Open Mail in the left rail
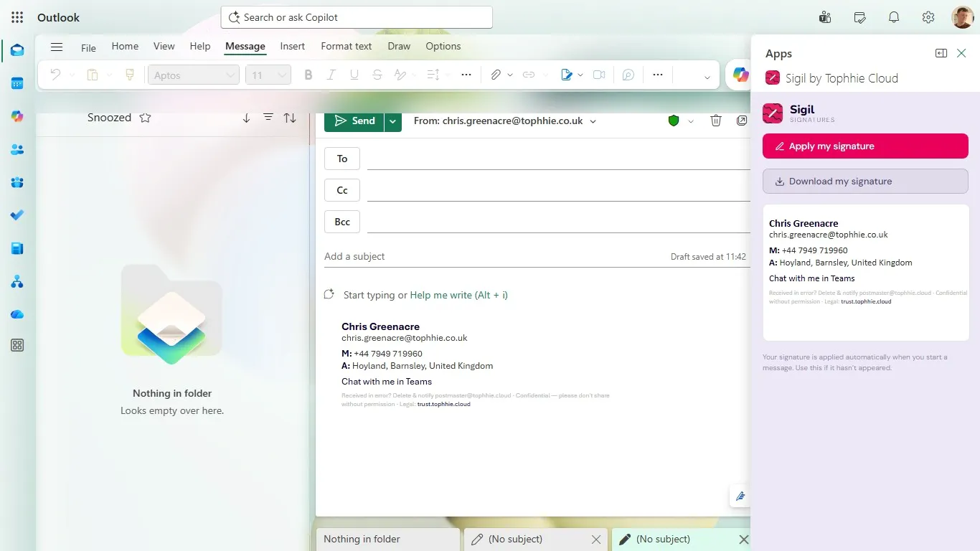Viewport: 980px width, 551px height. [17, 50]
